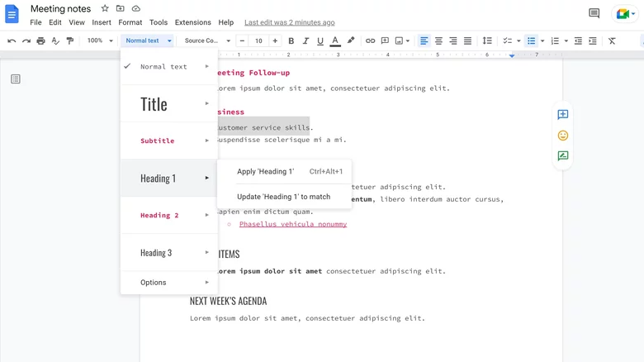The width and height of the screenshot is (644, 362).
Task: Star the Meeting notes document
Action: click(105, 9)
